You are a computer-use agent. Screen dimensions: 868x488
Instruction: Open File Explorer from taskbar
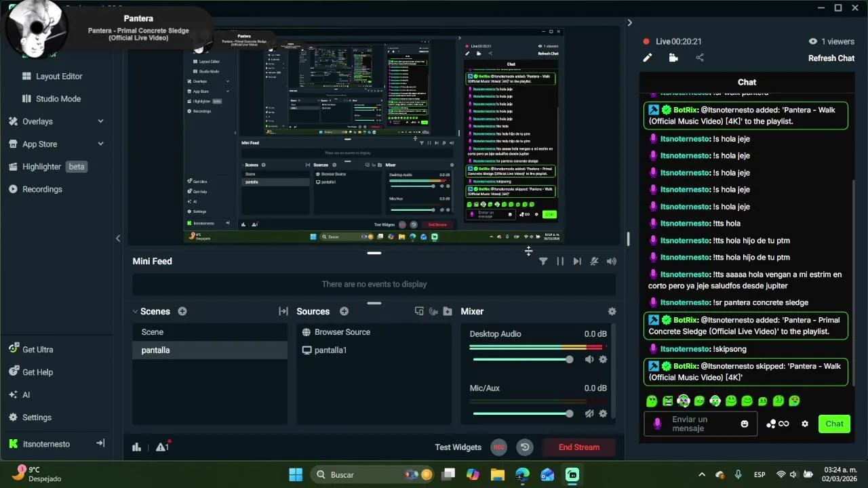click(x=498, y=474)
